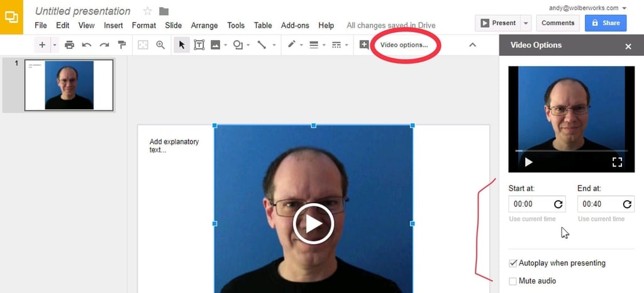Viewport: 644px width, 293px height.
Task: Open the Arrange menu
Action: (204, 25)
